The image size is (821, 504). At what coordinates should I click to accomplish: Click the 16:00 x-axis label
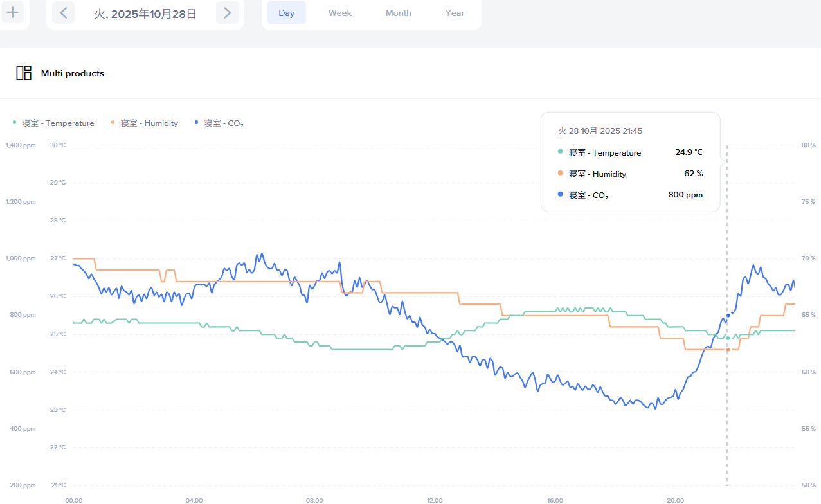click(x=555, y=500)
